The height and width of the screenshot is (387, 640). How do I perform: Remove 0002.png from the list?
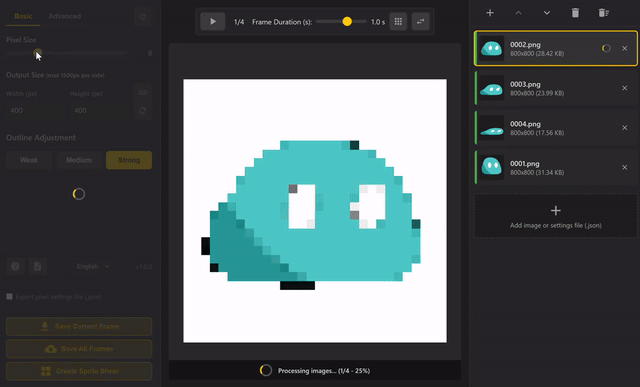[624, 48]
